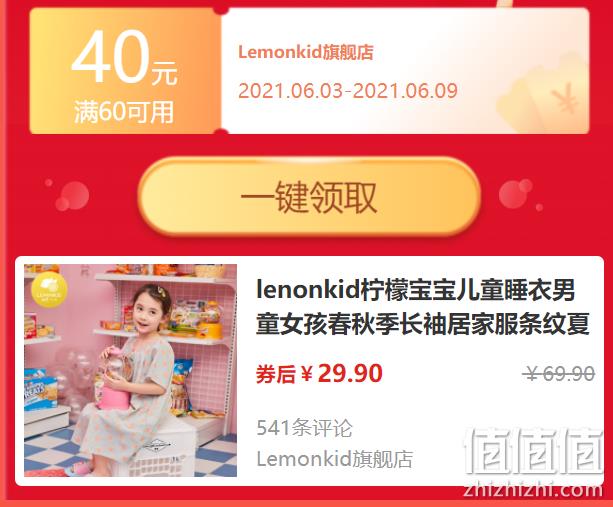Click the 元 currency unit on coupon
613x507 pixels.
point(165,73)
